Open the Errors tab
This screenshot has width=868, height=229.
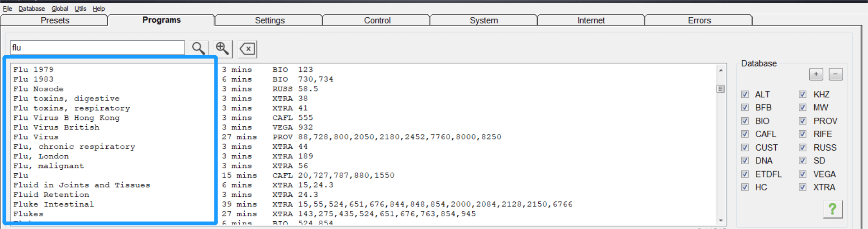pyautogui.click(x=699, y=20)
